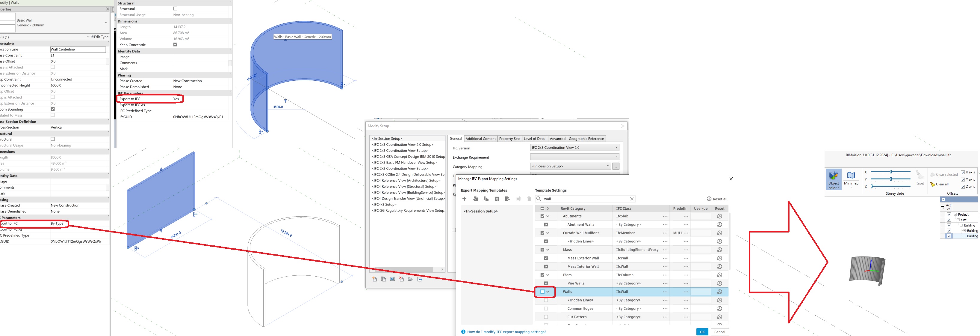Image resolution: width=980 pixels, height=336 pixels.
Task: Open the Level of Detail tab
Action: (535, 138)
